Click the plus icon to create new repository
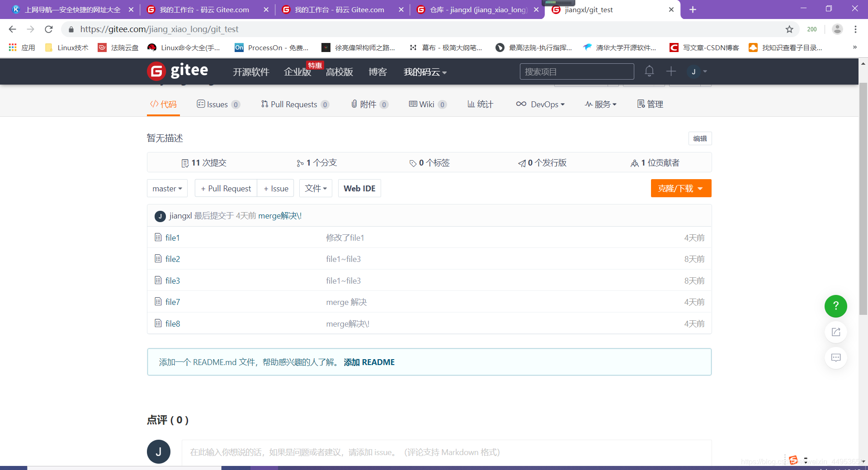Viewport: 868px width, 470px height. (x=671, y=71)
